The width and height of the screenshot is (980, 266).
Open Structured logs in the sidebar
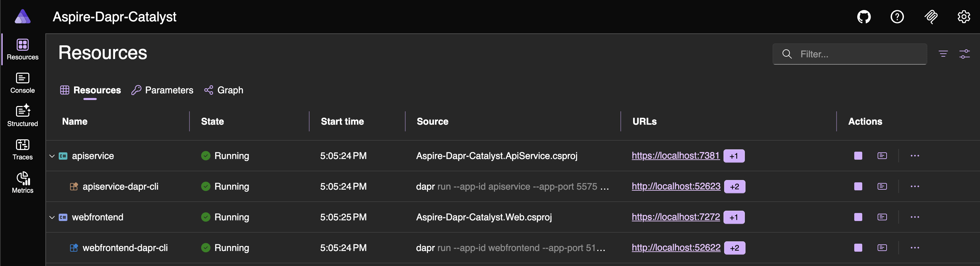[22, 116]
